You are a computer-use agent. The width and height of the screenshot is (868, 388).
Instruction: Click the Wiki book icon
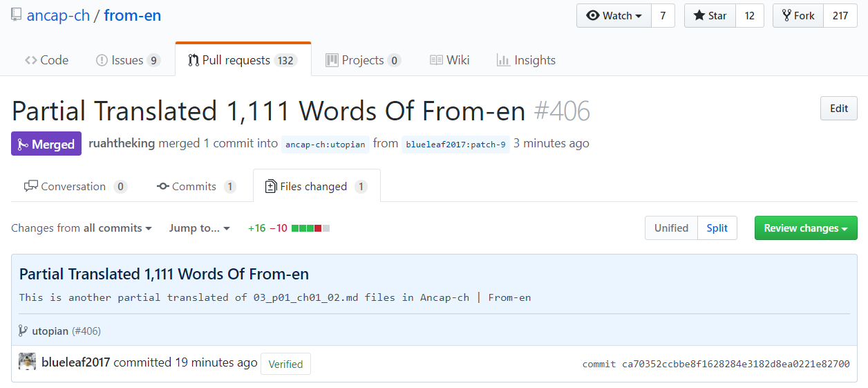pyautogui.click(x=436, y=60)
